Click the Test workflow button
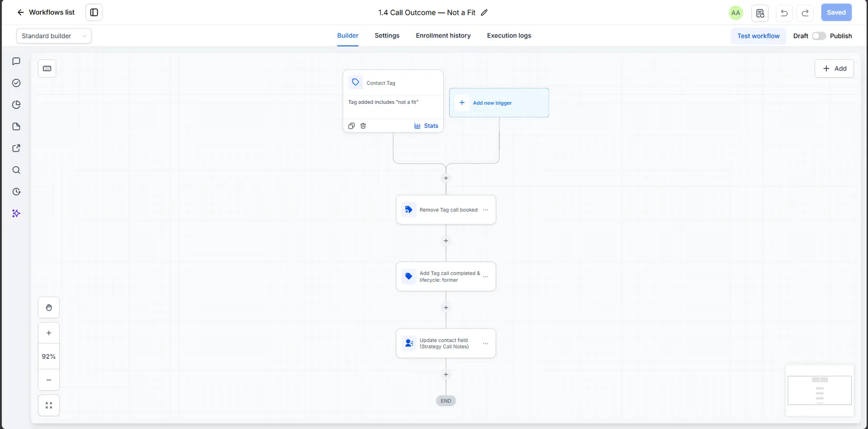 pos(758,36)
